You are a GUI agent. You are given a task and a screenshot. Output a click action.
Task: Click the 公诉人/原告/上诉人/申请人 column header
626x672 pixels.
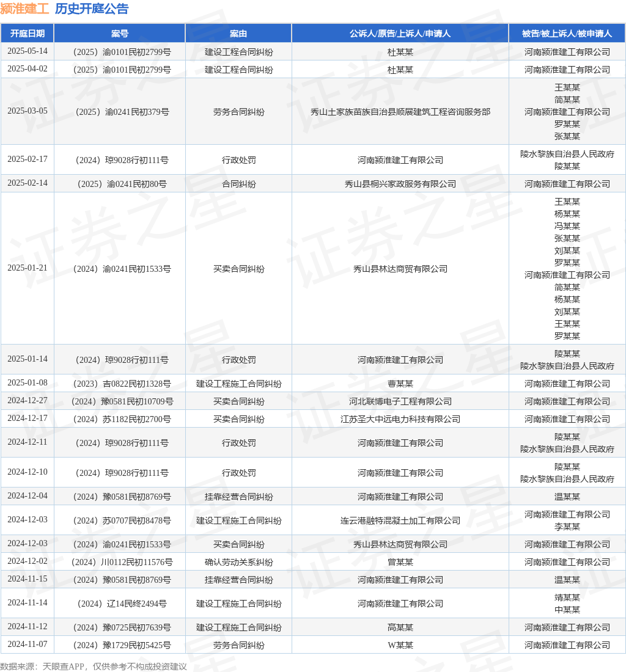[x=400, y=34]
